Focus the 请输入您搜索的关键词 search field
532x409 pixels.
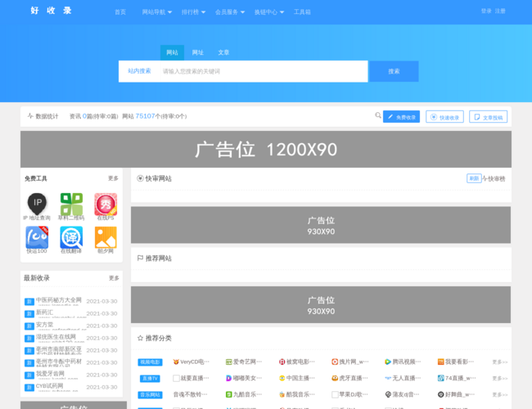click(x=264, y=71)
